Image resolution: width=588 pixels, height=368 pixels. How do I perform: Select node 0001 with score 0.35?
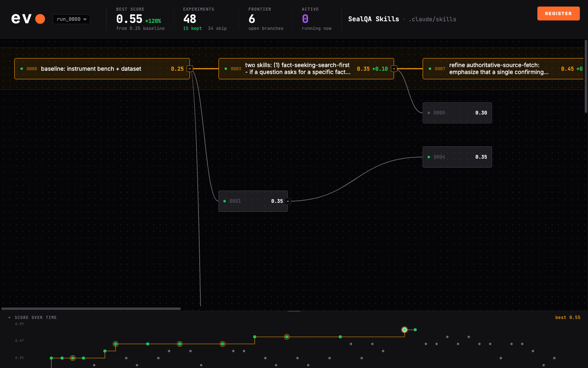click(x=253, y=201)
